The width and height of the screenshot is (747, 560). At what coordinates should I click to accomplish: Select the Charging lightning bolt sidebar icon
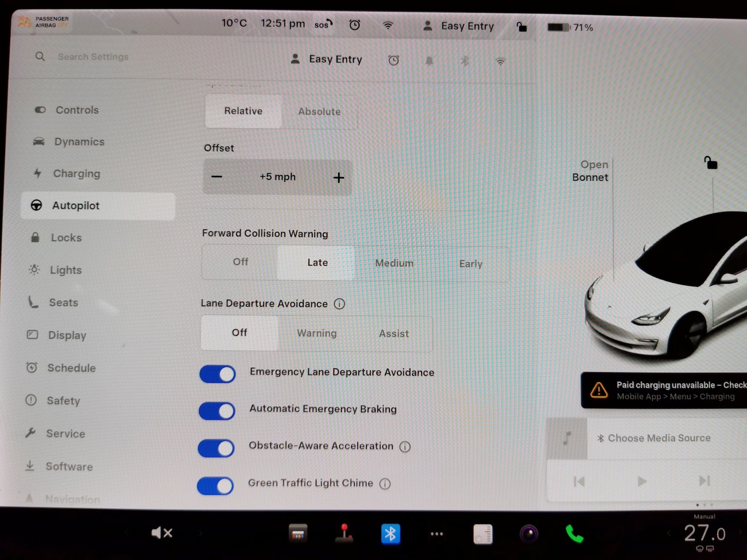tap(37, 173)
